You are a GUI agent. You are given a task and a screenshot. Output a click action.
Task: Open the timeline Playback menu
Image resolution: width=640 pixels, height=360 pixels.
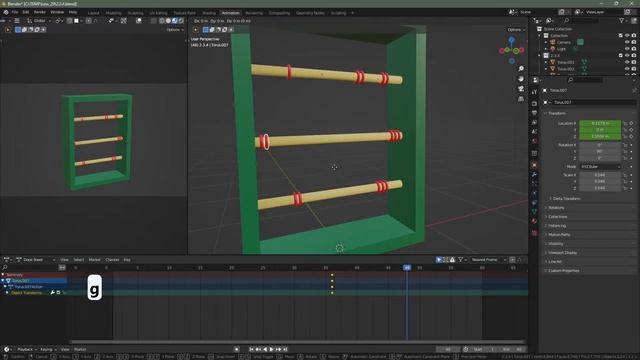coord(26,349)
